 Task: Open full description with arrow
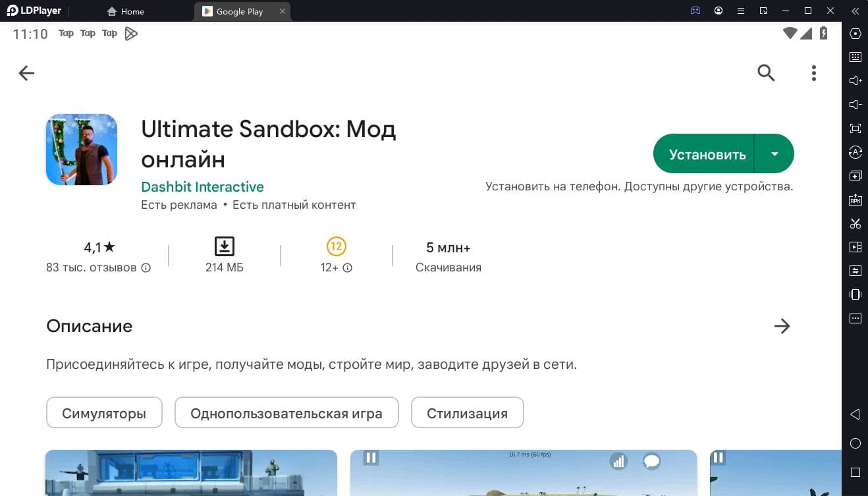click(782, 326)
